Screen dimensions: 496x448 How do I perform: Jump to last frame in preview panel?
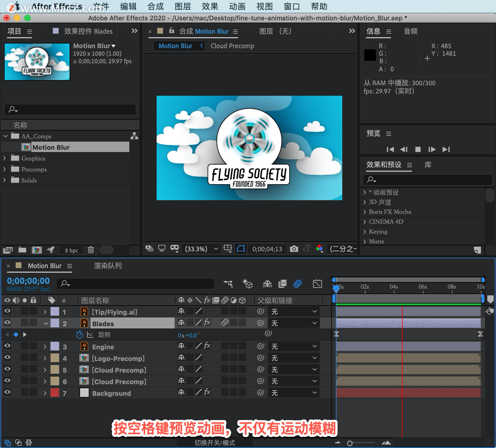[446, 149]
